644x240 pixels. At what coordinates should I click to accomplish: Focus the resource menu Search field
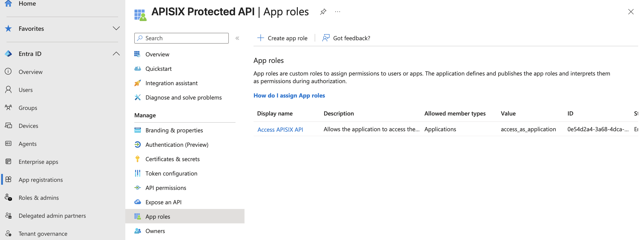click(x=181, y=38)
